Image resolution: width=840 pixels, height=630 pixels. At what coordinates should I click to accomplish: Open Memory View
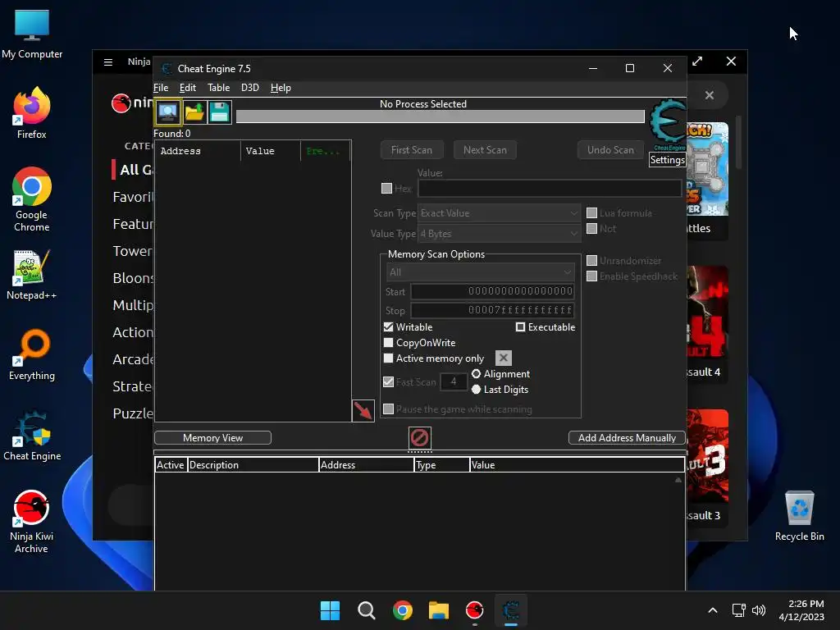click(212, 438)
